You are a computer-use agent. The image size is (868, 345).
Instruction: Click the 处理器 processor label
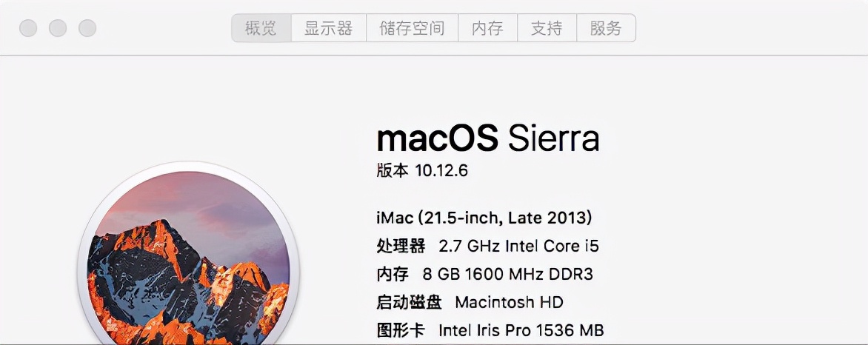click(x=401, y=246)
